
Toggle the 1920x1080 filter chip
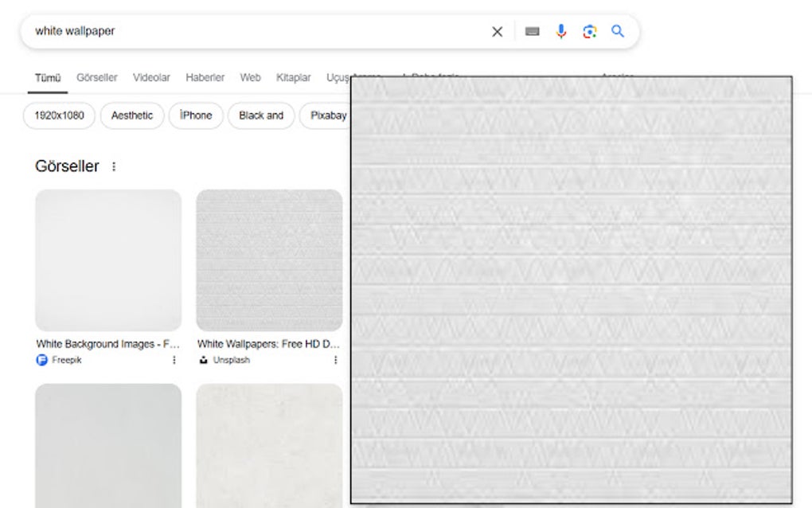click(58, 115)
